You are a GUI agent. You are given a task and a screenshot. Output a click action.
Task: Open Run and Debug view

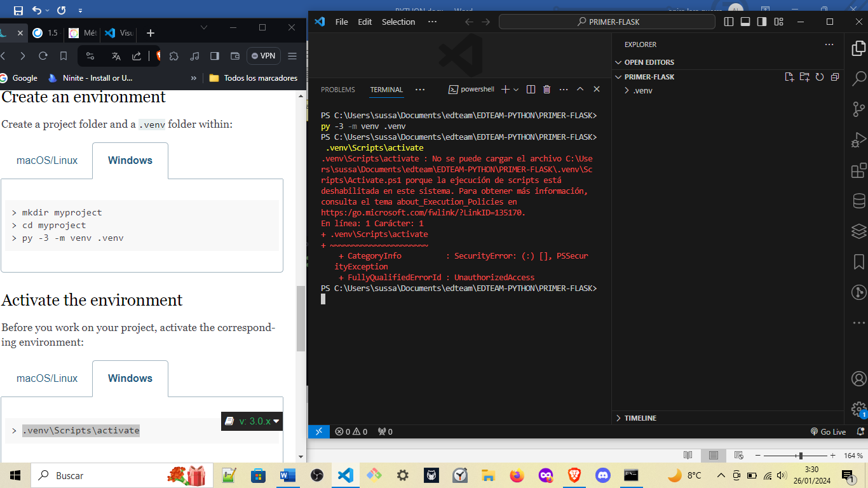(858, 140)
